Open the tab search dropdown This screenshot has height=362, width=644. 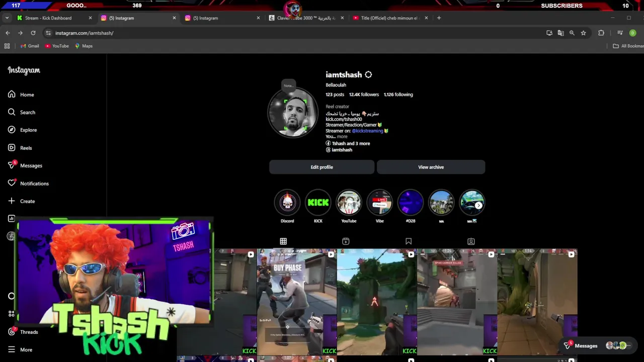point(7,18)
